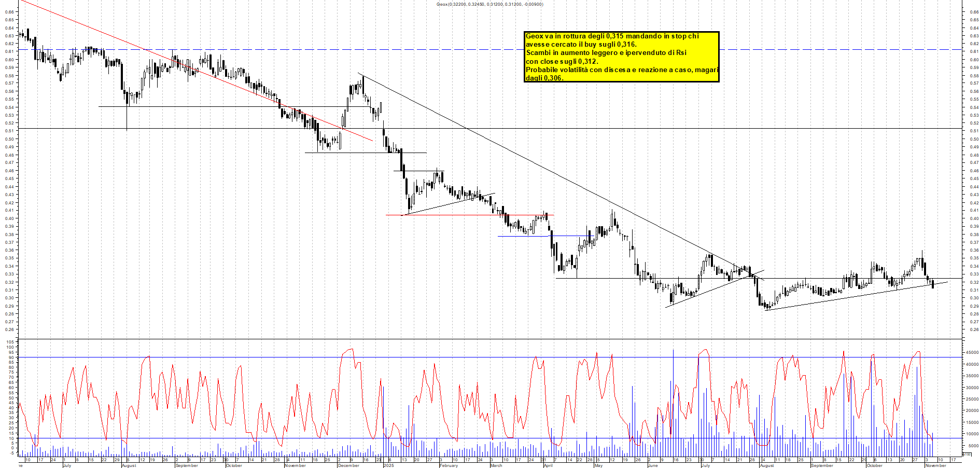Click the 2025 label on the timeline
This screenshot has height=468, width=980.
[x=388, y=466]
